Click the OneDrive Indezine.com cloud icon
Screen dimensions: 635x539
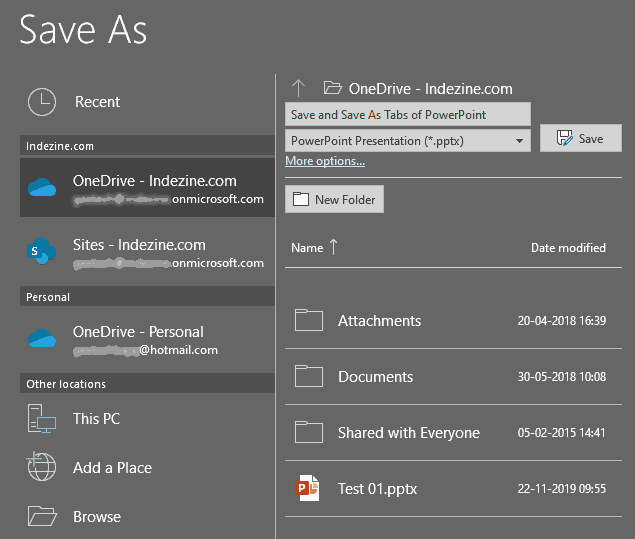tap(42, 187)
